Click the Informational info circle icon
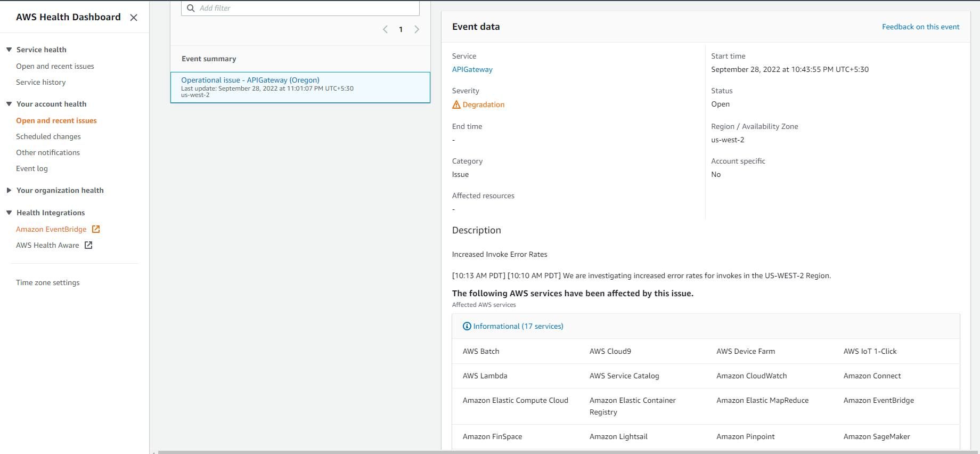This screenshot has height=454, width=980. (467, 326)
